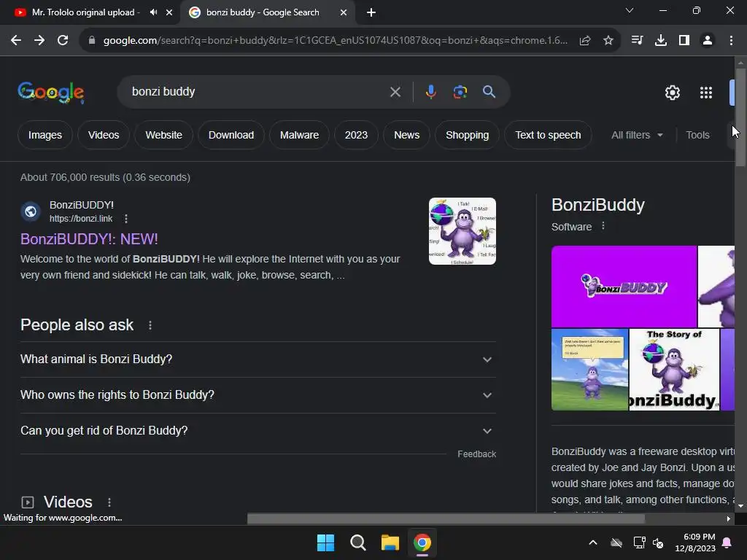Open Chrome downloads

660,41
